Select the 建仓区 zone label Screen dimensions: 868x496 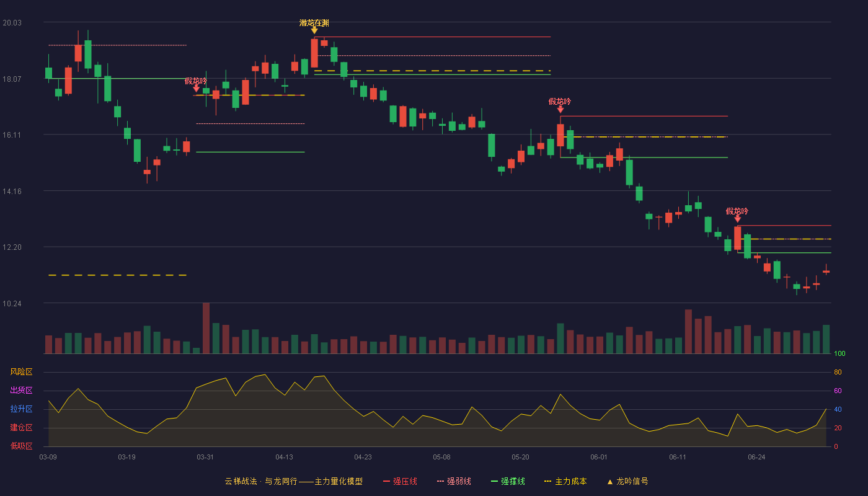tap(21, 428)
